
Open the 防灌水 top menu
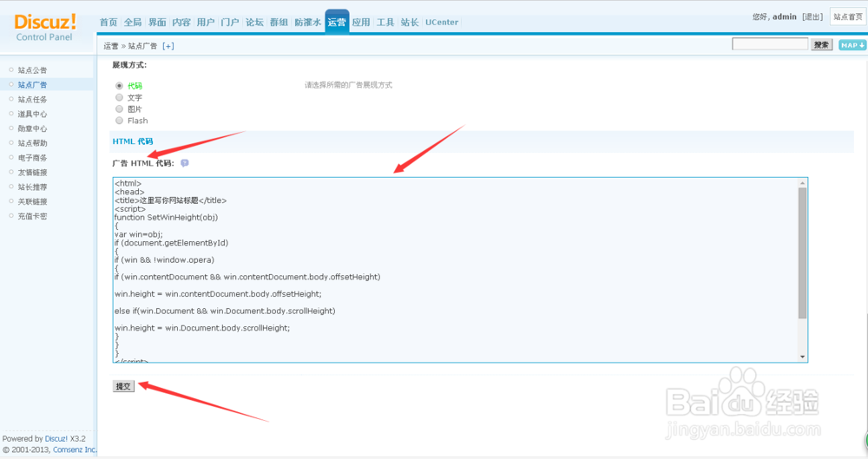coord(308,23)
